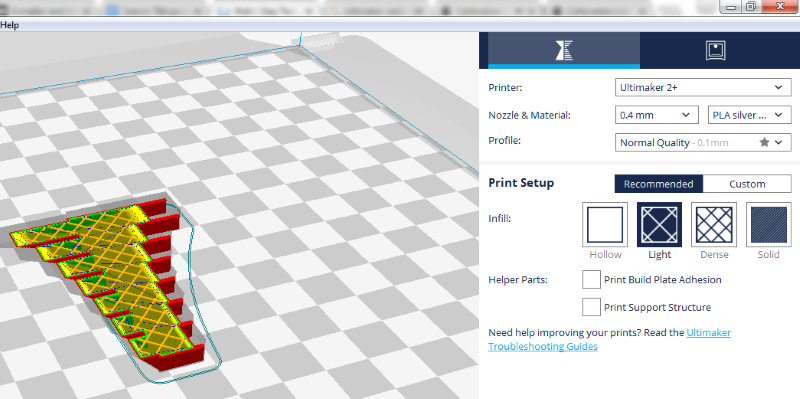
Task: Open the Normal Quality profile dropdown
Action: click(x=703, y=142)
